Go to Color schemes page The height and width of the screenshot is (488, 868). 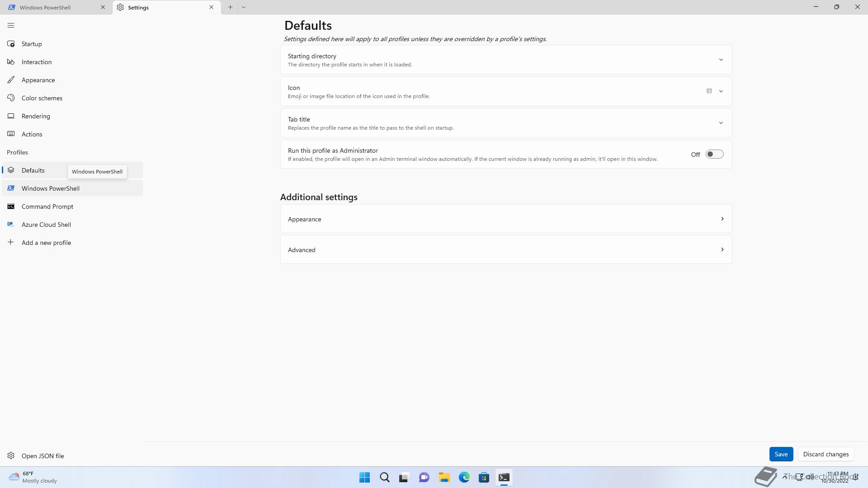pyautogui.click(x=72, y=98)
